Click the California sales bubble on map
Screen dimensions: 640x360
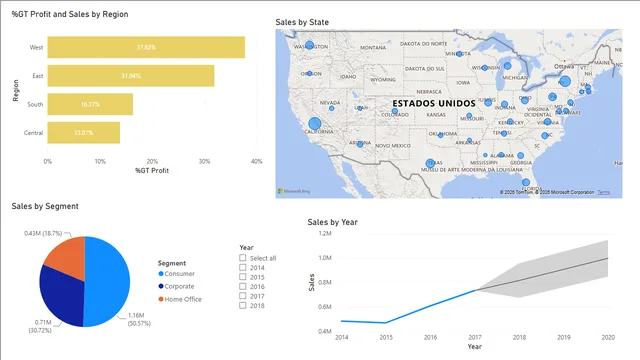(x=314, y=123)
